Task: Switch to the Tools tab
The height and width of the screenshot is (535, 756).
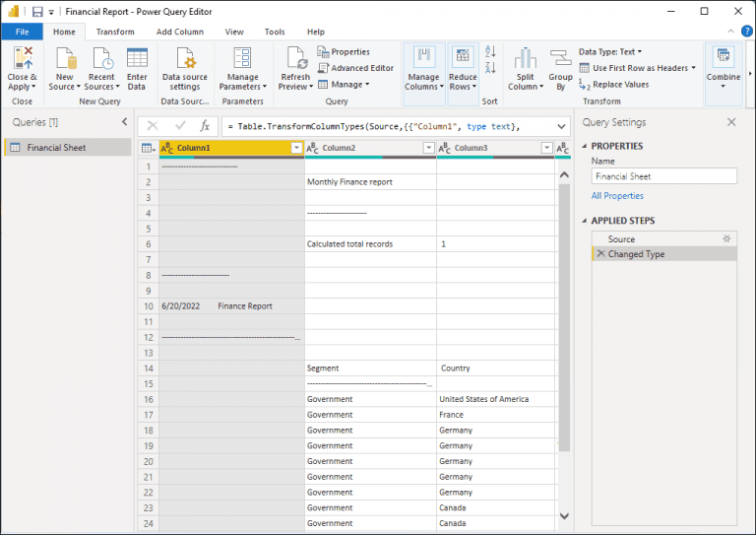Action: 275,32
